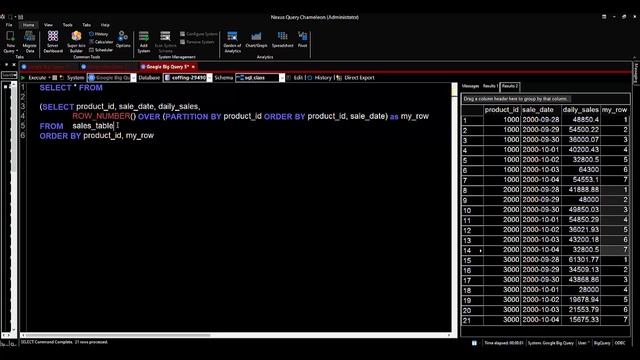Open the Execute button dropdown arrow

tap(49, 78)
